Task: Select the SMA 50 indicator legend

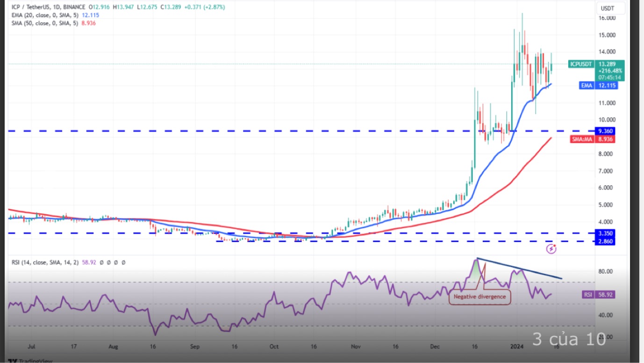Action: 44,23
